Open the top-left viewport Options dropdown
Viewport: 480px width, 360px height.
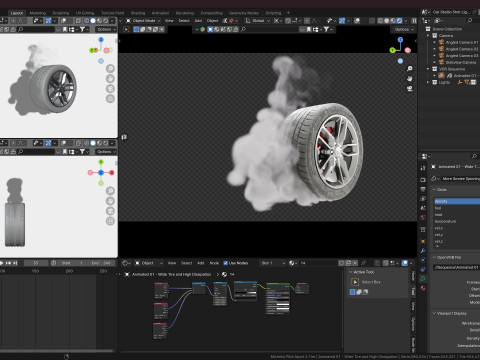pyautogui.click(x=106, y=29)
